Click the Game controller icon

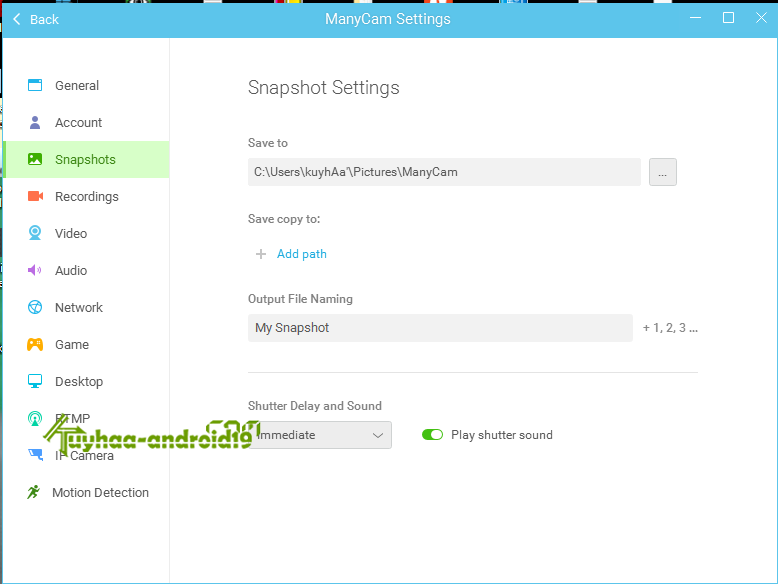[35, 344]
